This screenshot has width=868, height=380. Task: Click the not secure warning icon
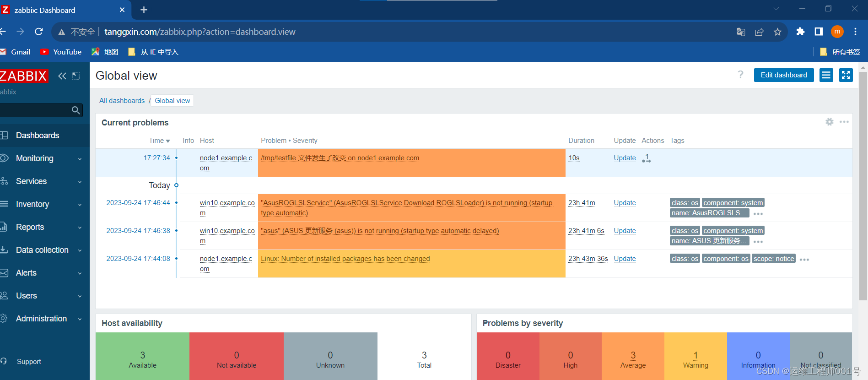[x=61, y=32]
